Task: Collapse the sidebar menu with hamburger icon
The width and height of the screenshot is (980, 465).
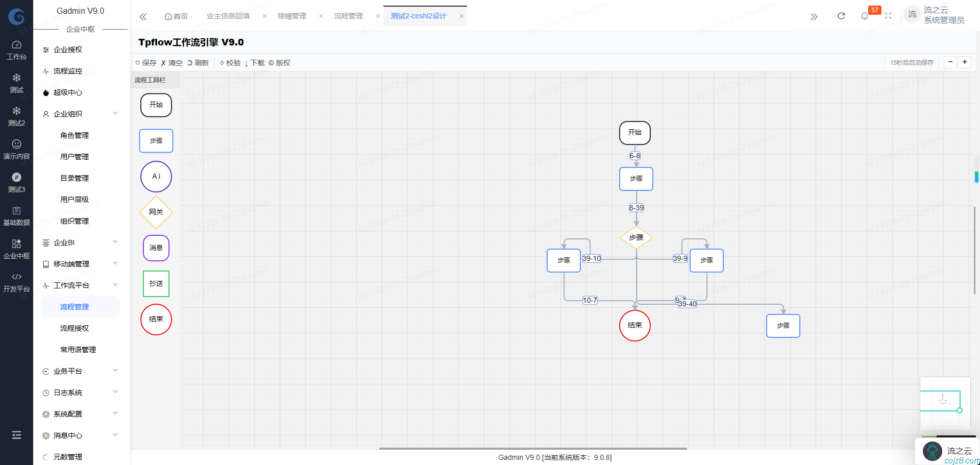Action: [x=16, y=435]
